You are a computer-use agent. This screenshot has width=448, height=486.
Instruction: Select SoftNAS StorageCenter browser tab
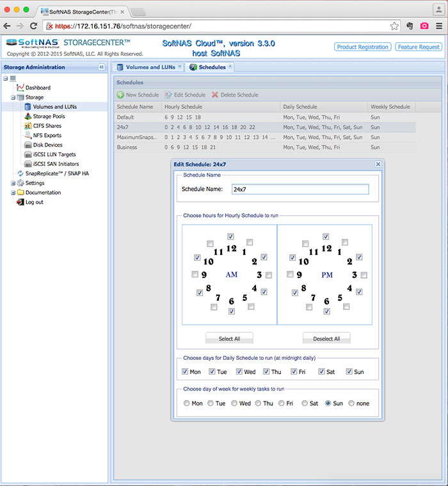click(83, 12)
